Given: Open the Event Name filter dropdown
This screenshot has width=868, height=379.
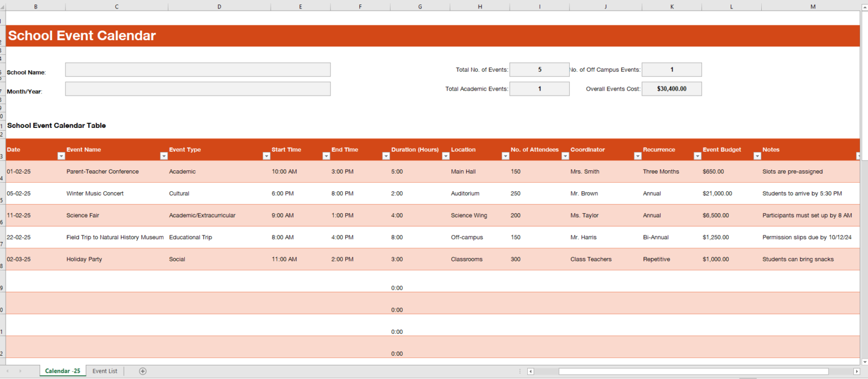Looking at the screenshot, I should [164, 156].
